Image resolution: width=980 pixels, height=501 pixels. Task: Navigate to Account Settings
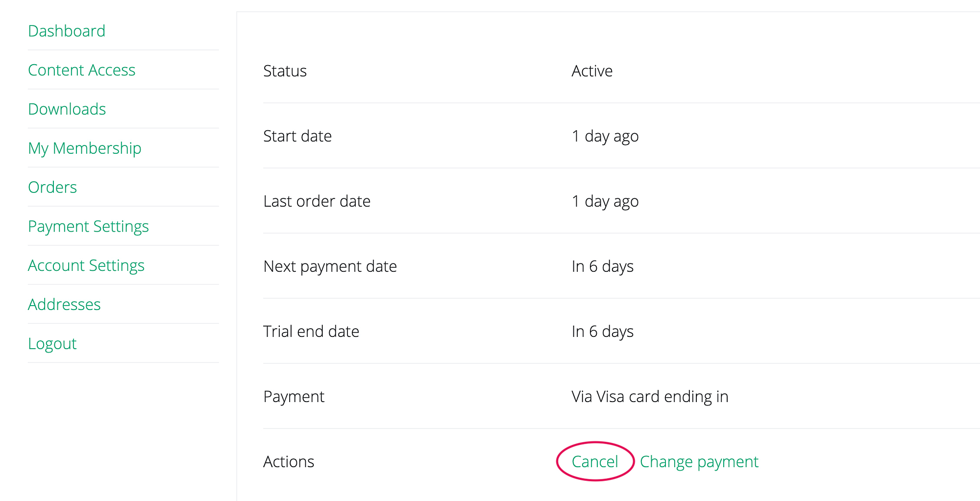tap(86, 265)
